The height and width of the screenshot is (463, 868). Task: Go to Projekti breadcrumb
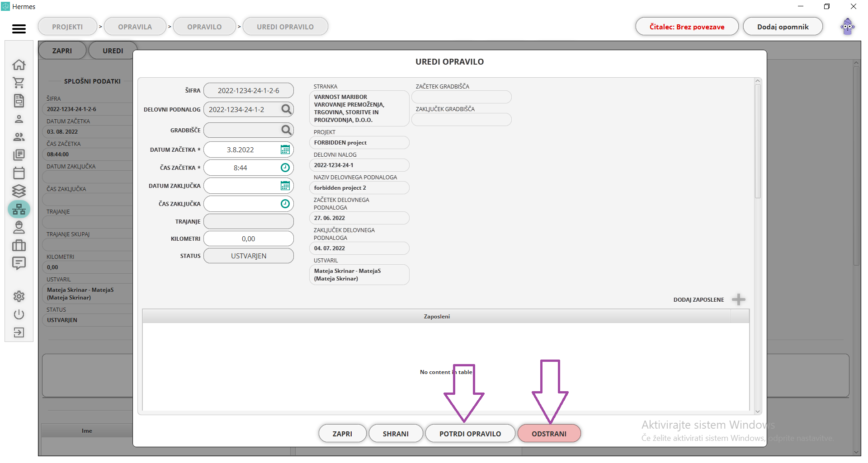pos(67,27)
